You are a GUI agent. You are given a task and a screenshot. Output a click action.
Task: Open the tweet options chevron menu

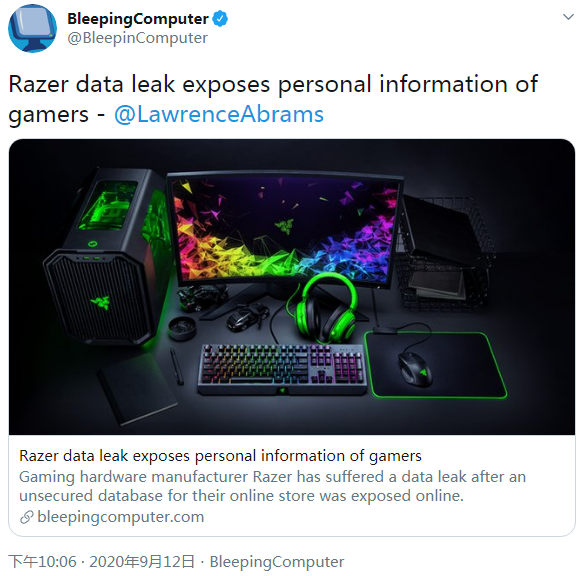click(x=568, y=17)
